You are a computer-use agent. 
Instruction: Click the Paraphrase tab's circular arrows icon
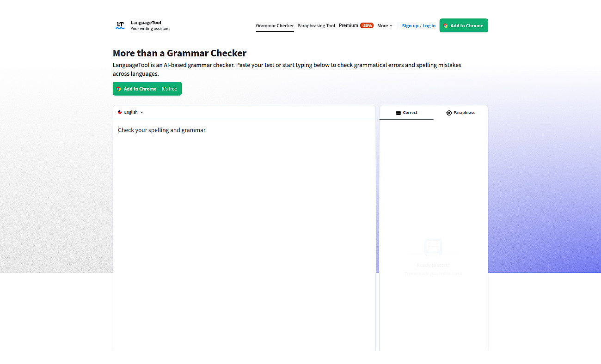coord(449,113)
